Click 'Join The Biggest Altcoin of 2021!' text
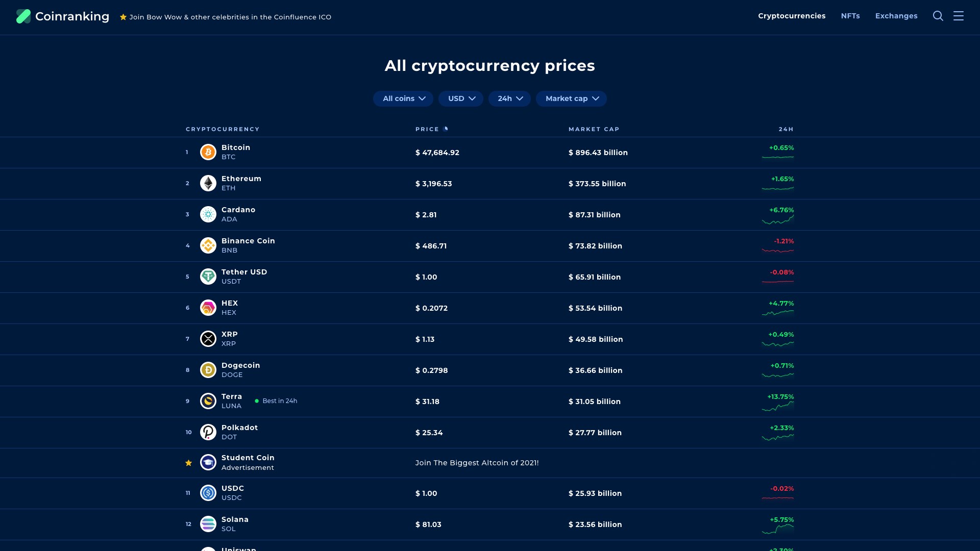Viewport: 980px width, 551px height. (x=477, y=463)
